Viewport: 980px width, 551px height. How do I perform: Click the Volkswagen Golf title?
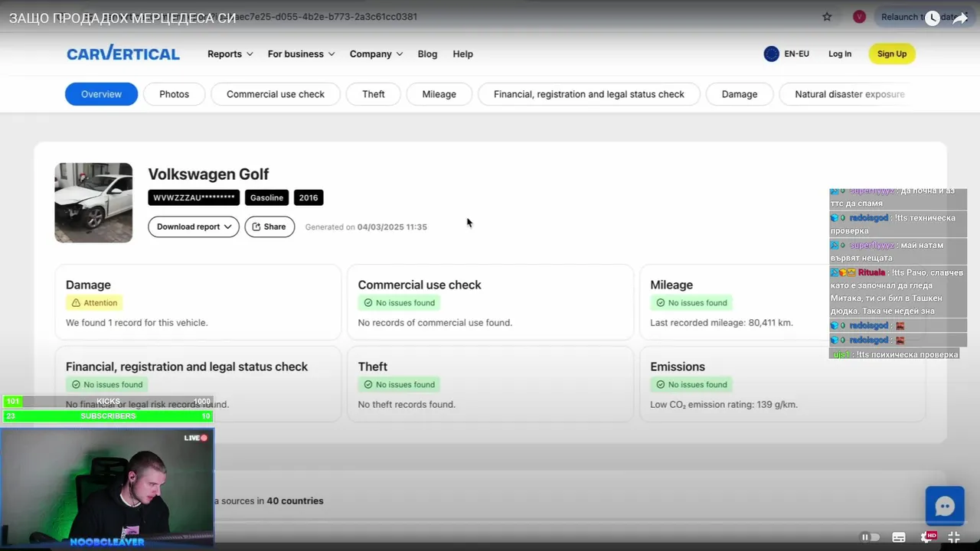[x=208, y=174]
